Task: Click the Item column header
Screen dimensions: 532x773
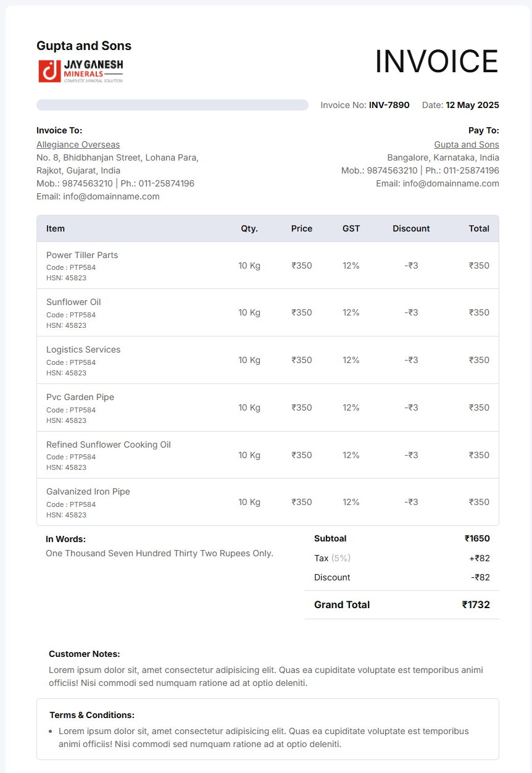Action: pyautogui.click(x=56, y=228)
